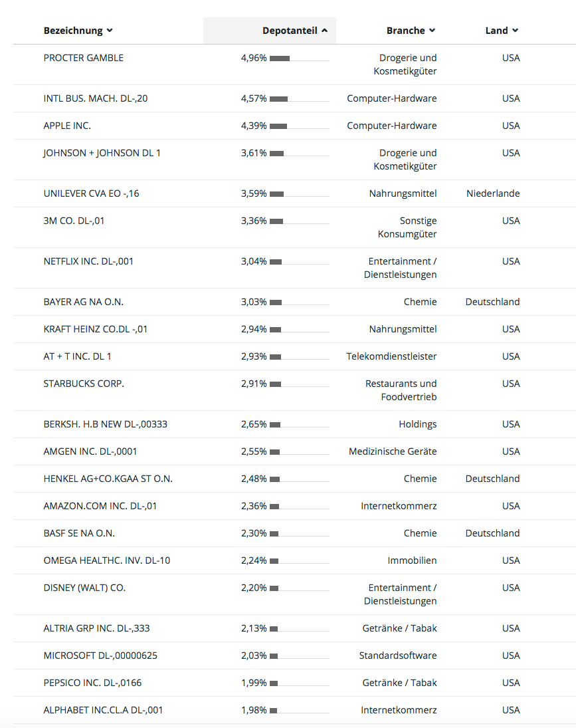
Task: Click Telekomdienstleister branch for AT + T
Action: click(391, 356)
